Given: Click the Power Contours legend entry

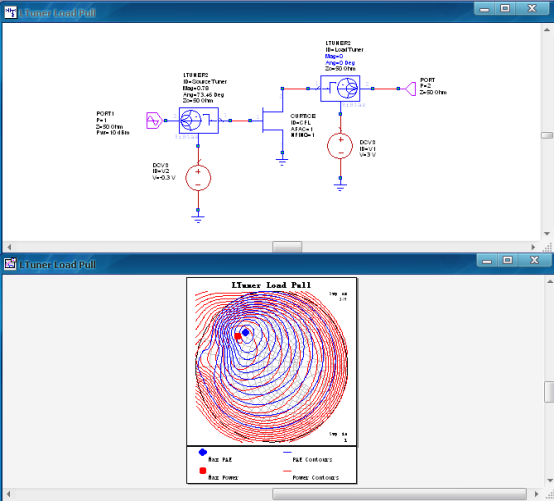Looking at the screenshot, I should coord(311,474).
